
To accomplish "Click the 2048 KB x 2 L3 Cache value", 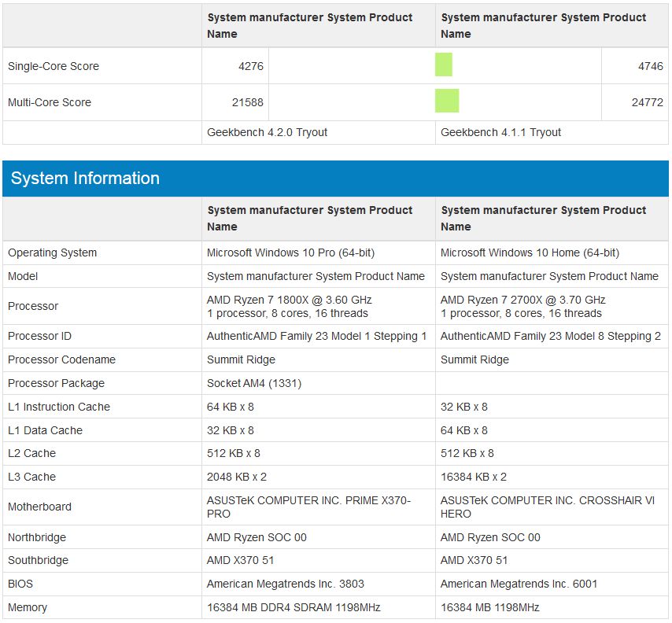I will tap(237, 477).
